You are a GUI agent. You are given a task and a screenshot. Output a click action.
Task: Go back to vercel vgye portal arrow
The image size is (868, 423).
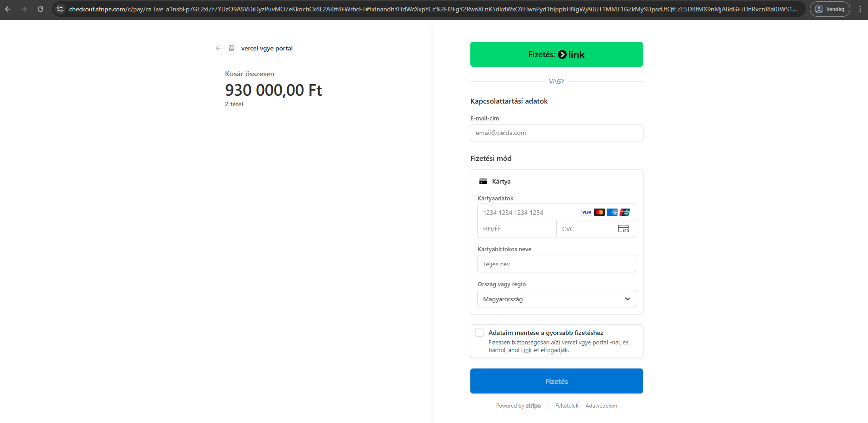coord(219,48)
